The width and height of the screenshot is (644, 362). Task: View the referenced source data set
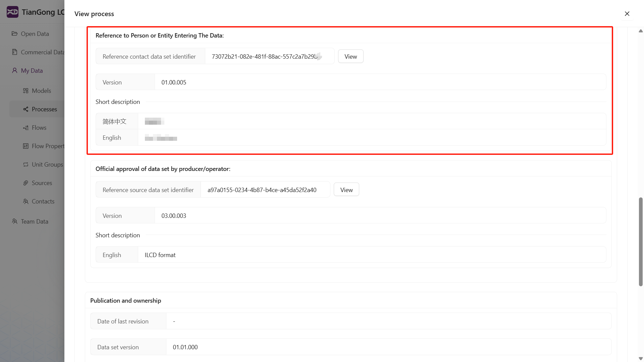point(346,190)
